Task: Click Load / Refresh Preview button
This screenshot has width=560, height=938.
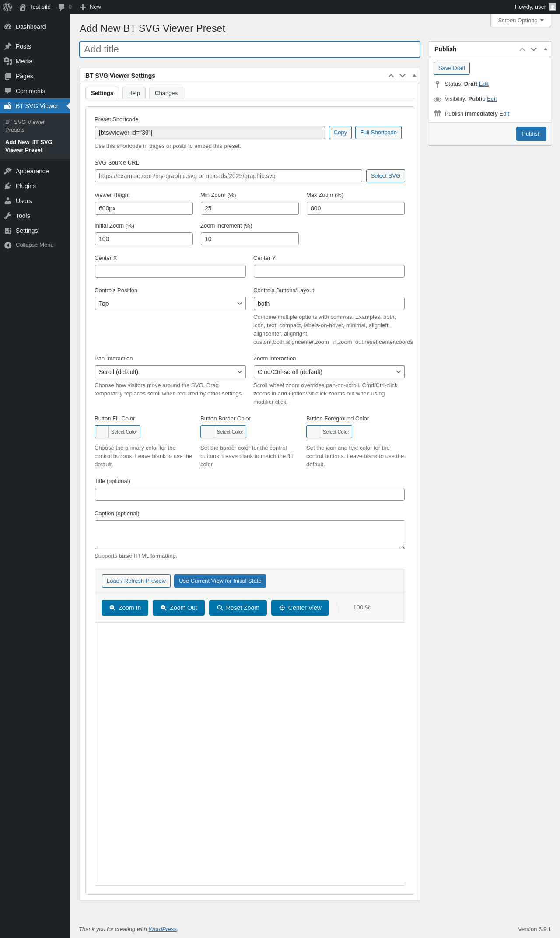Action: (136, 581)
